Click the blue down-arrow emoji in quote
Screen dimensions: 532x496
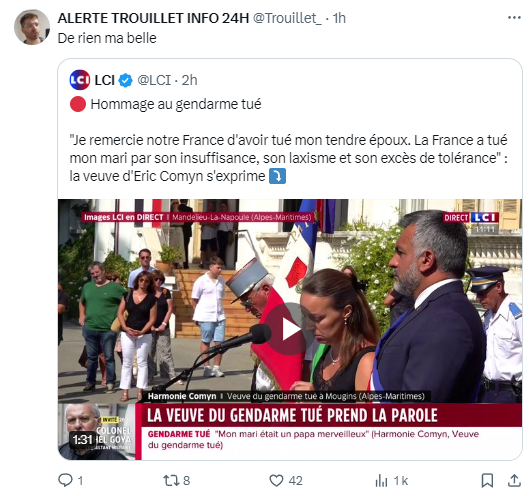[x=277, y=176]
